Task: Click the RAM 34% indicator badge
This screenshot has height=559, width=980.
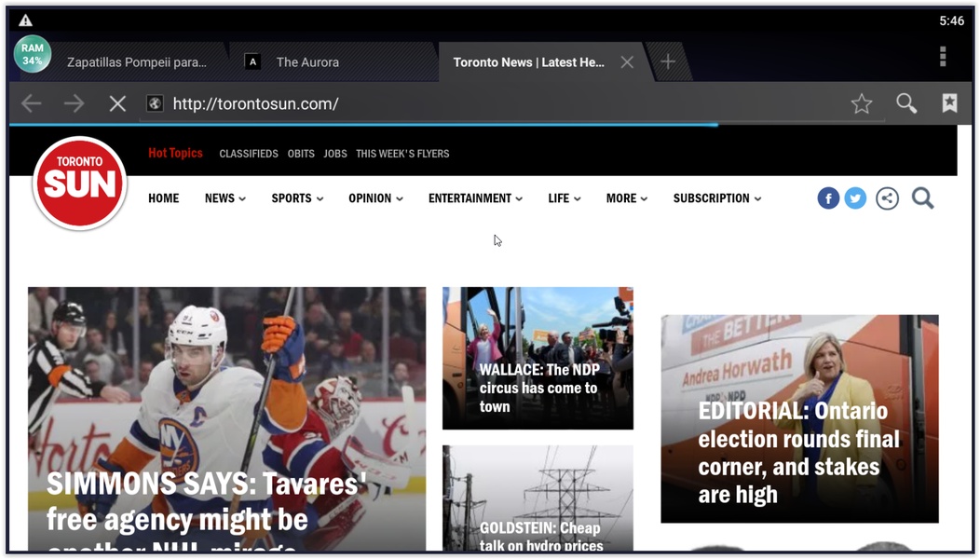Action: pos(33,54)
